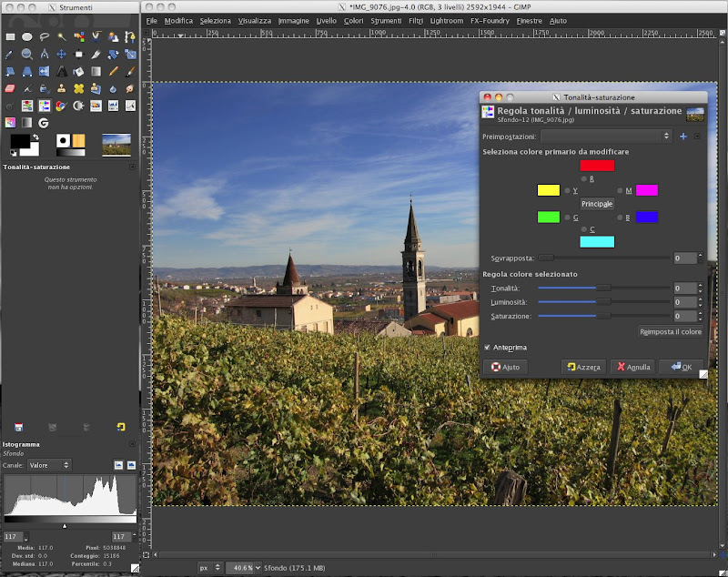This screenshot has height=577, width=728.
Task: Choose the Pencil tool
Action: [x=113, y=71]
